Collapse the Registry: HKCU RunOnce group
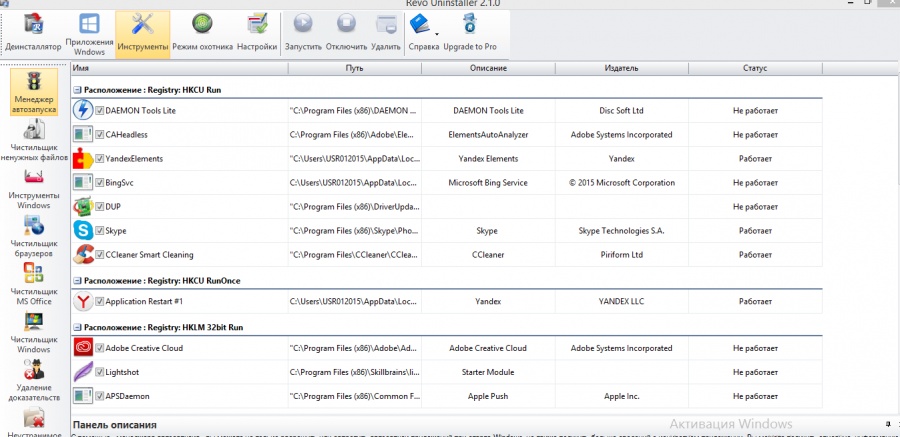Viewport: 900px width, 437px height. pyautogui.click(x=77, y=281)
